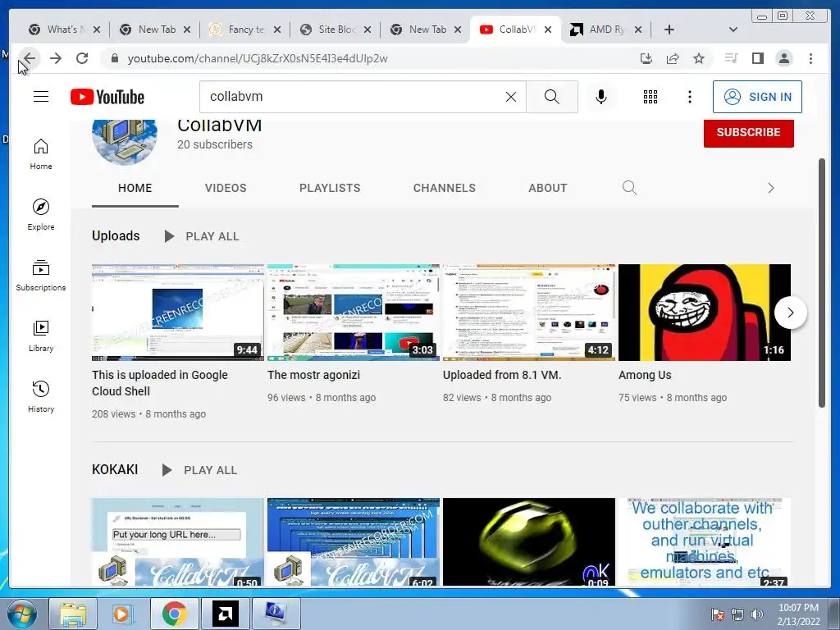This screenshot has height=630, width=840.
Task: Open YouTube apps grid
Action: [x=651, y=97]
